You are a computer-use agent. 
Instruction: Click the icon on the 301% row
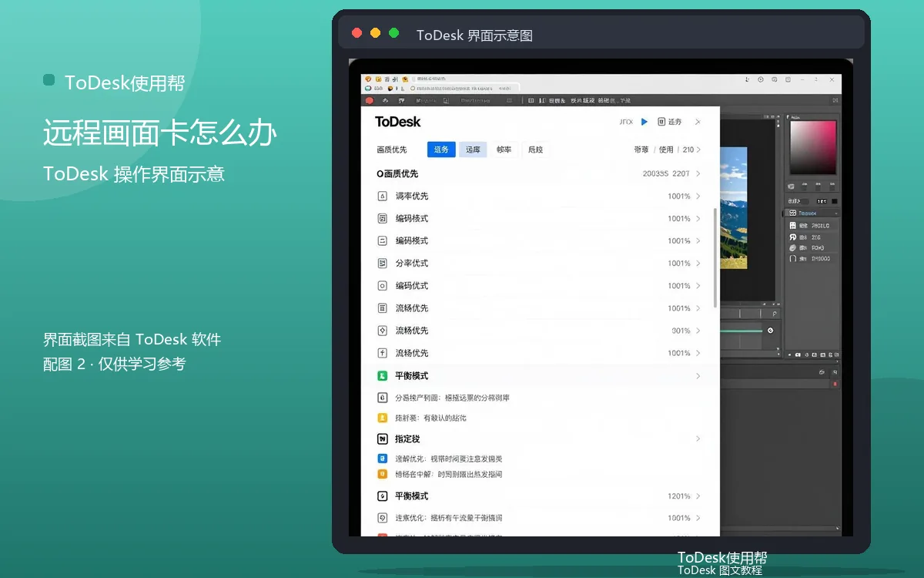[382, 331]
